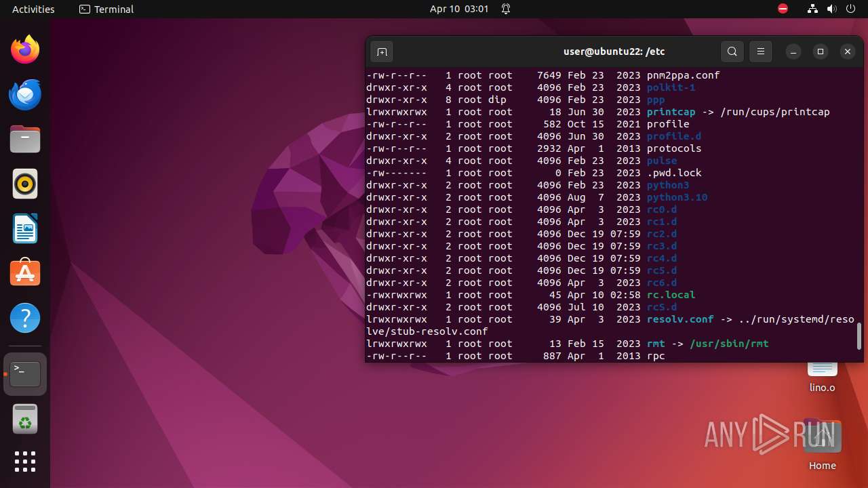Click the .pwd.lock file name
Image resolution: width=868 pixels, height=488 pixels.
[x=674, y=173]
